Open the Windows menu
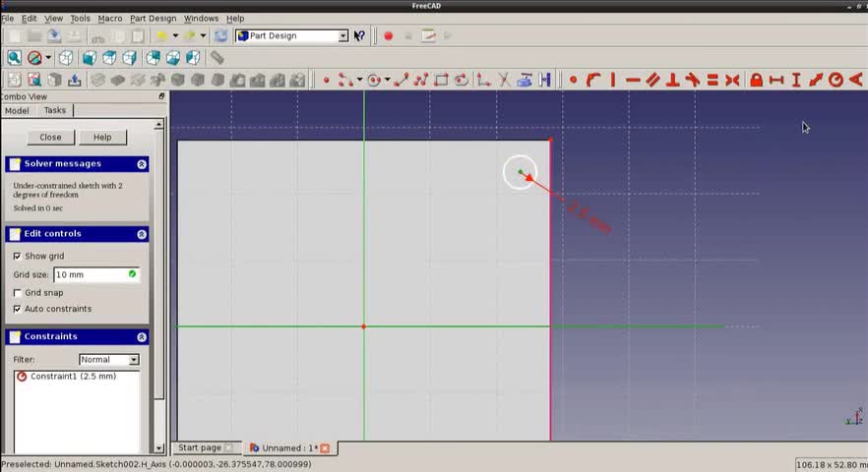 pos(201,19)
